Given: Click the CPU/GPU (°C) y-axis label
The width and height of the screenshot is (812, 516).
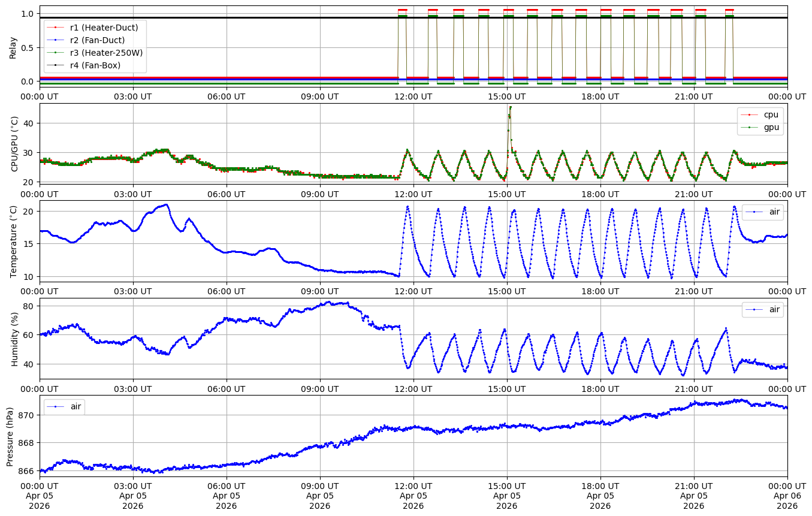Looking at the screenshot, I should point(14,144).
